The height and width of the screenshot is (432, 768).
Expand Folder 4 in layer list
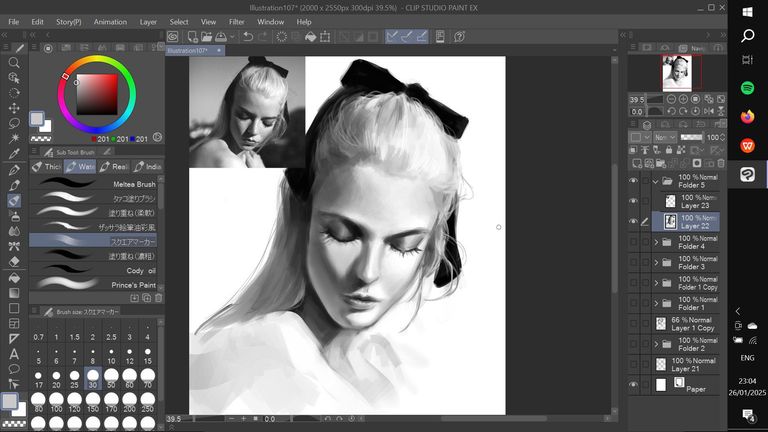pos(656,242)
